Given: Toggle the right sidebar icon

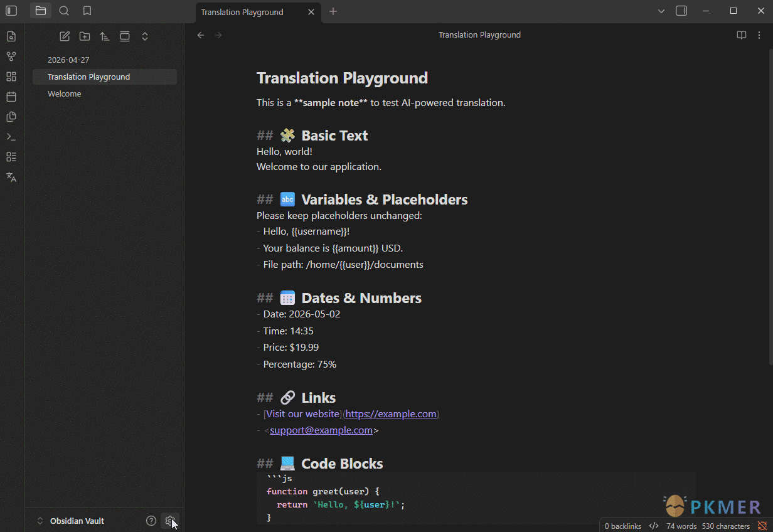Looking at the screenshot, I should tap(681, 11).
